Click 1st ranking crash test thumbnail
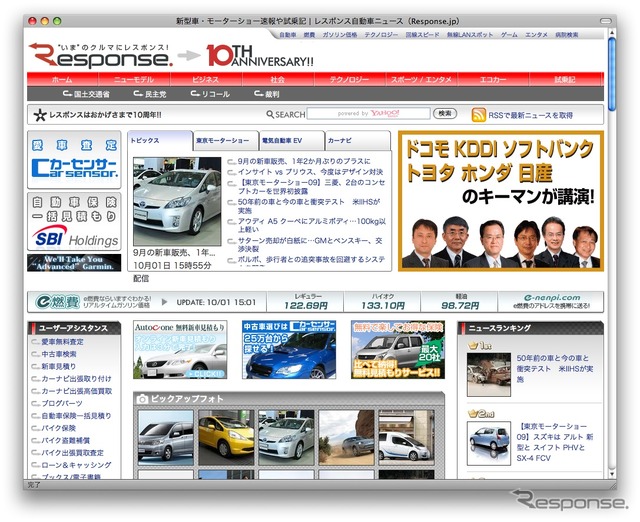This screenshot has height=522, width=640. [x=489, y=374]
